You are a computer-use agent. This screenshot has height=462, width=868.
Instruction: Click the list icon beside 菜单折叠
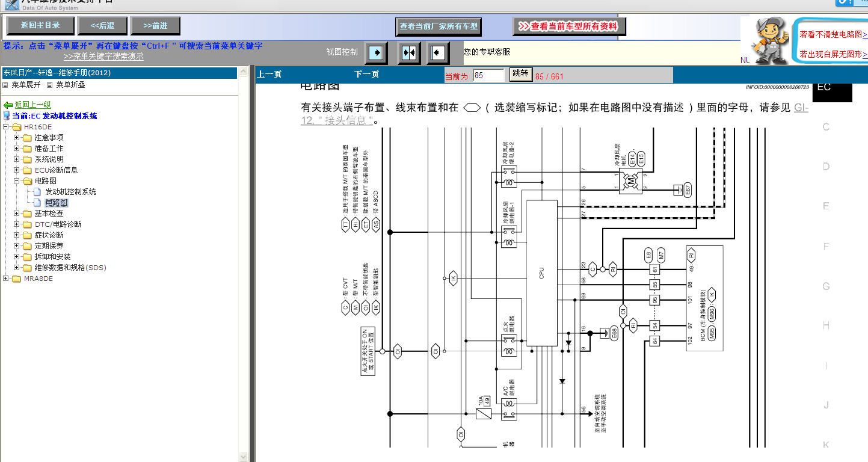50,85
